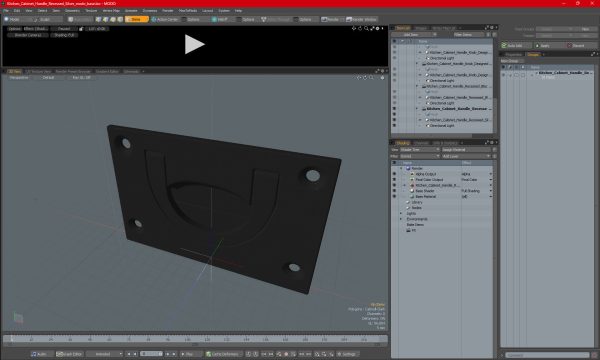
Task: Open the Default shading style dropdown
Action: (49, 78)
